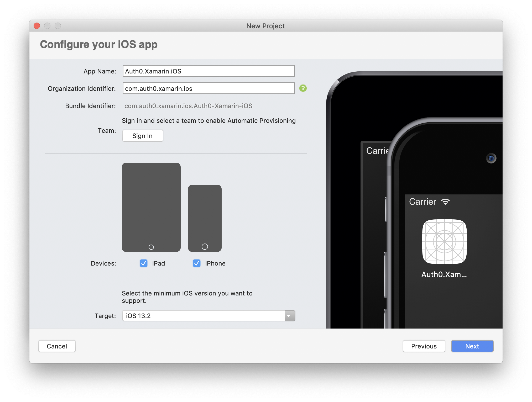Go back with the Previous button

[424, 346]
